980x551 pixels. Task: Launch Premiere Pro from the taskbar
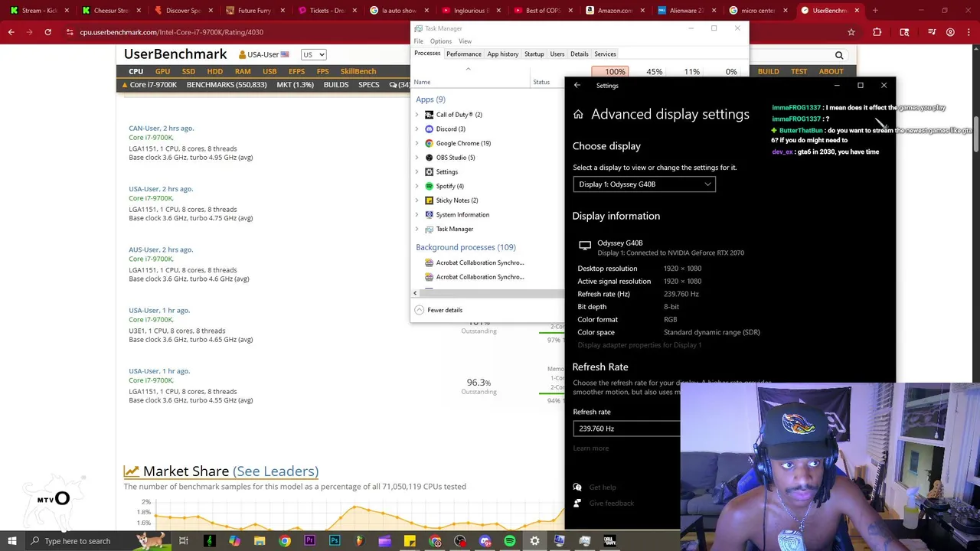[x=309, y=541]
